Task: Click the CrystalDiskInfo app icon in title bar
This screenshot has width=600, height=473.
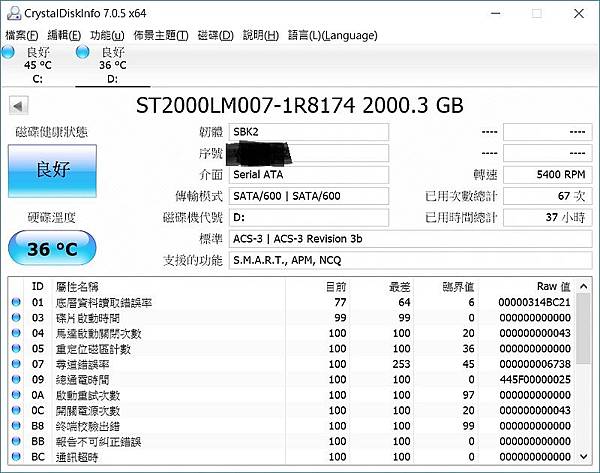Action: click(x=14, y=13)
